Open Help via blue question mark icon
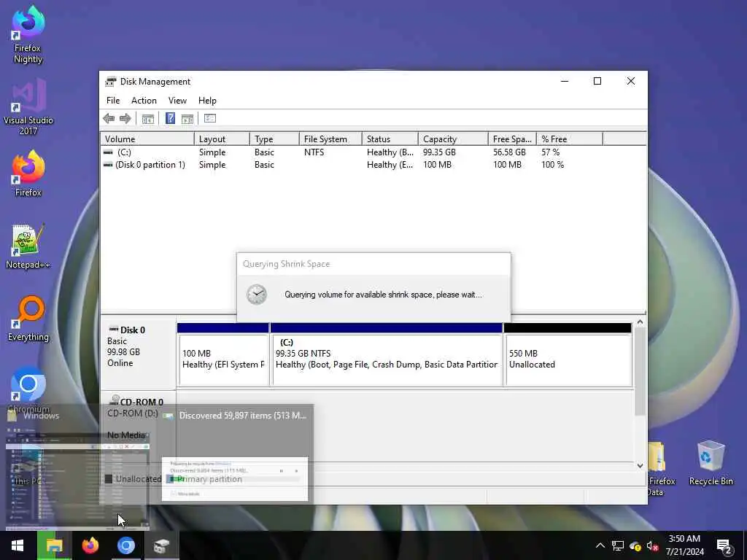Screen dimensions: 747x560 coord(170,119)
